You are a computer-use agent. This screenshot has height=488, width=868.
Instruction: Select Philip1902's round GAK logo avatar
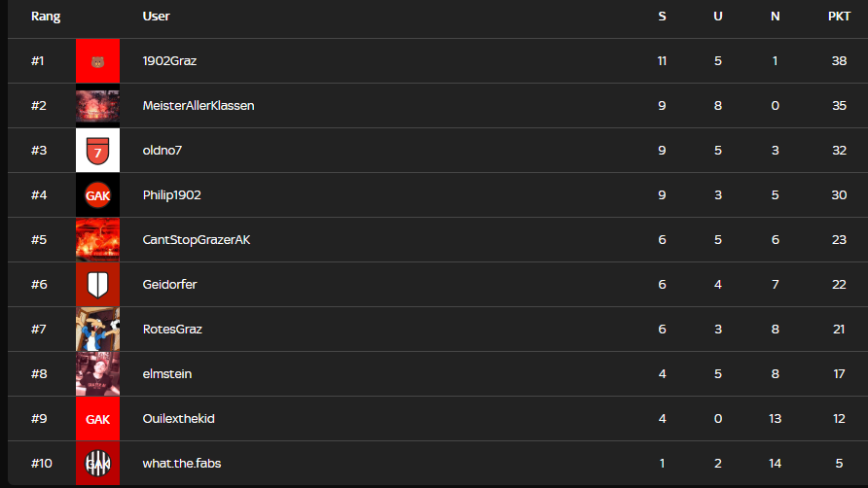(x=97, y=195)
